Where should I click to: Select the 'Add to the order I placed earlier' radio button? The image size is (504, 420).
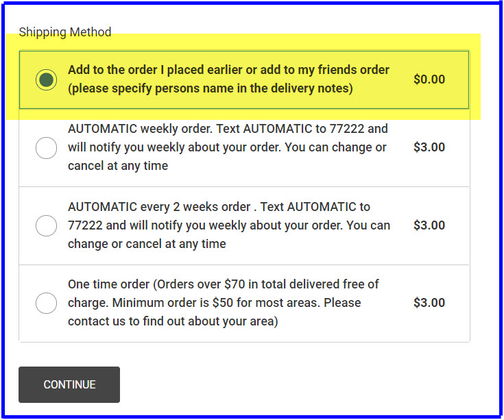coord(46,79)
